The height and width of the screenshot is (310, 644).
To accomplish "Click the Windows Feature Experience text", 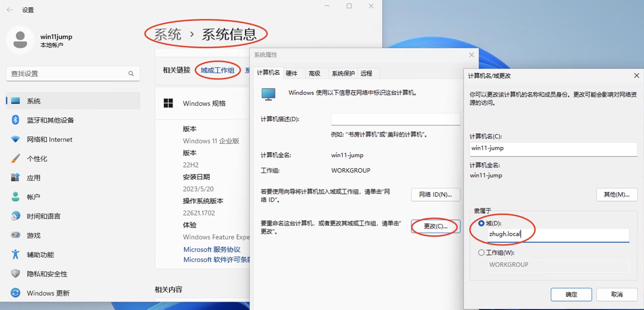I will pos(216,237).
